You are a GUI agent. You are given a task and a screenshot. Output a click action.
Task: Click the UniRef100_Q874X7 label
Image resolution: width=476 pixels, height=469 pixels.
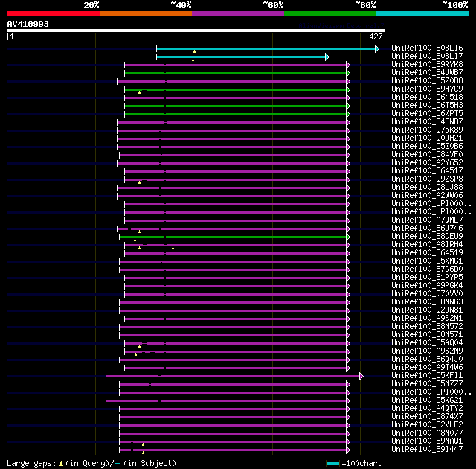[x=427, y=417]
